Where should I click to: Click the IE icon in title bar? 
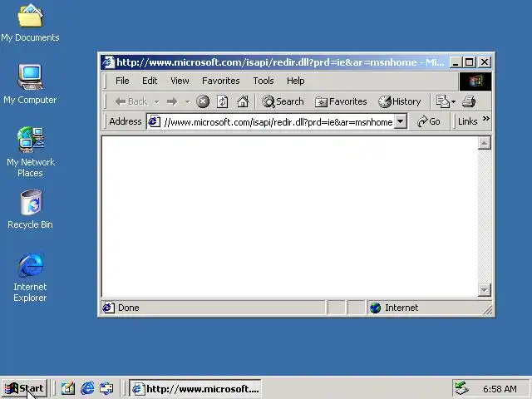coord(108,62)
